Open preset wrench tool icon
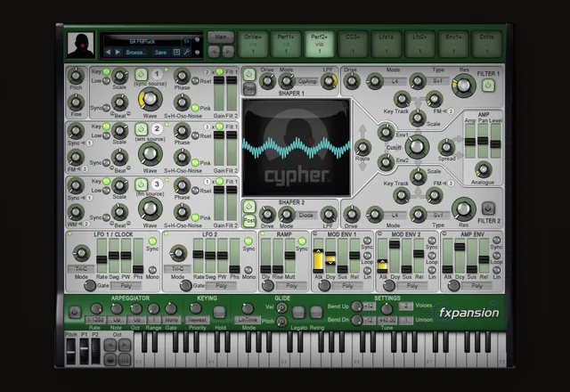This screenshot has width=570, height=392. (186, 53)
